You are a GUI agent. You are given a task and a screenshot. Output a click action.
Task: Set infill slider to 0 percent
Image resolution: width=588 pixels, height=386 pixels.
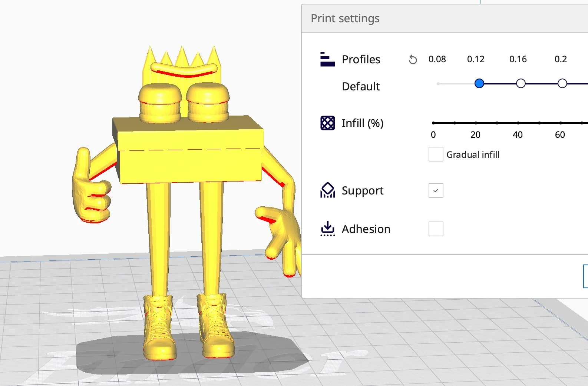pyautogui.click(x=433, y=123)
